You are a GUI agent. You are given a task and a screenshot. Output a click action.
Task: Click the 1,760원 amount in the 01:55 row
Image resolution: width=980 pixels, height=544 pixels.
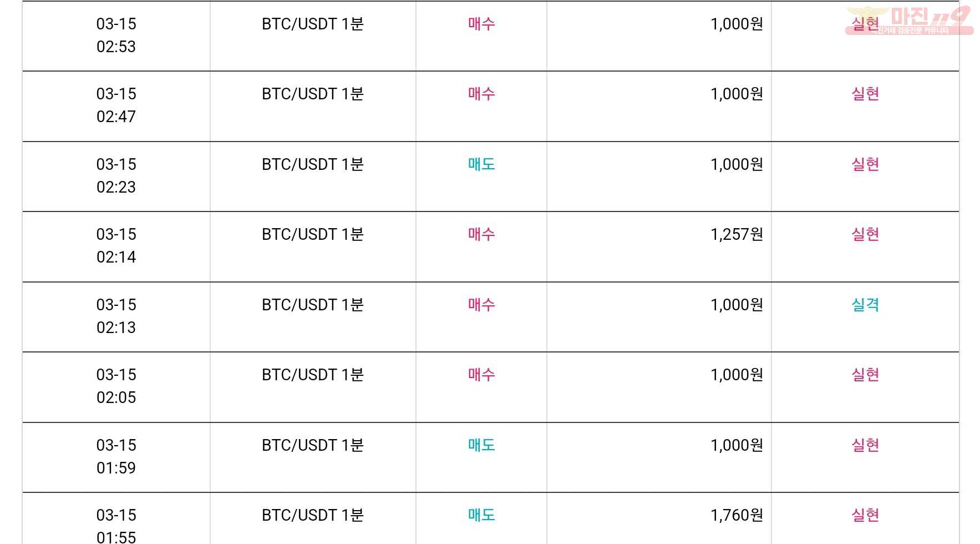pos(737,515)
